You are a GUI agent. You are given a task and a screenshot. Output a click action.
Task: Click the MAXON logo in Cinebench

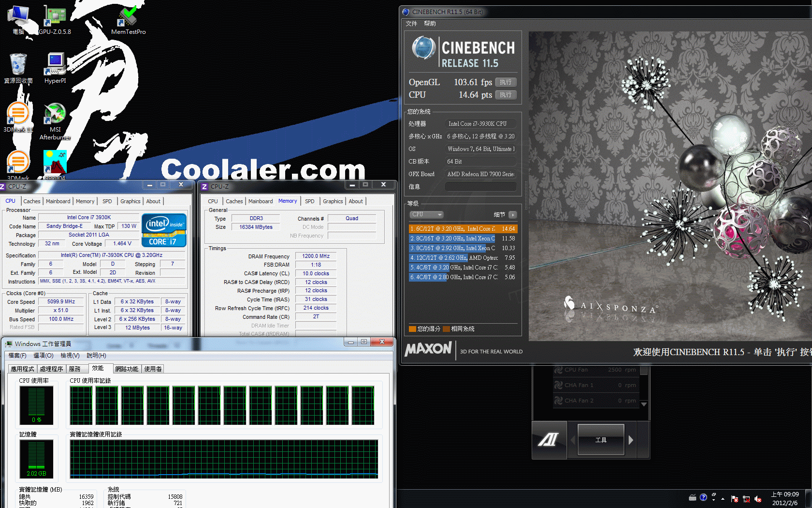pos(428,349)
